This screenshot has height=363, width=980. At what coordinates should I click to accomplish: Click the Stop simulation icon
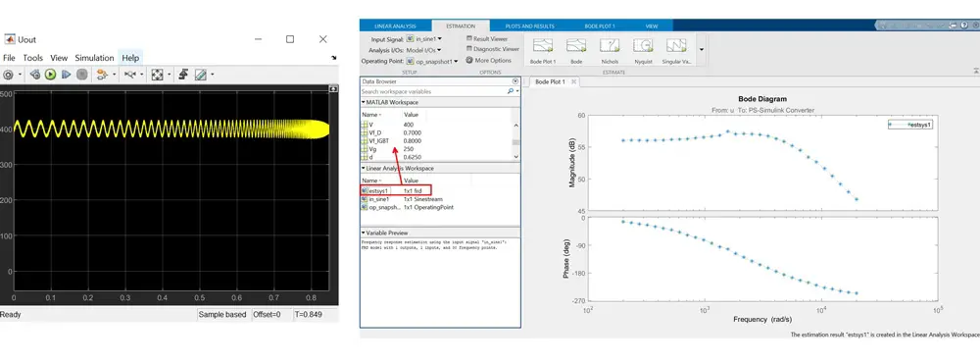pyautogui.click(x=82, y=75)
